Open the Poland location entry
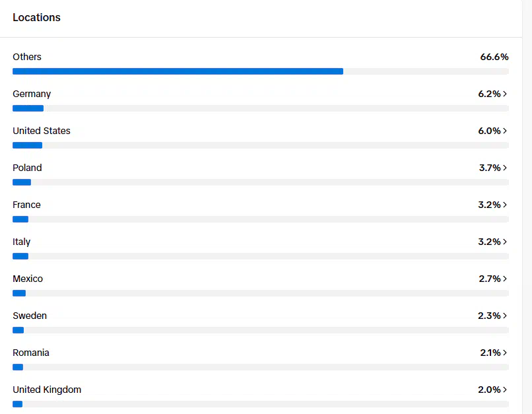Viewport: 532px width, 414px height. pos(27,168)
